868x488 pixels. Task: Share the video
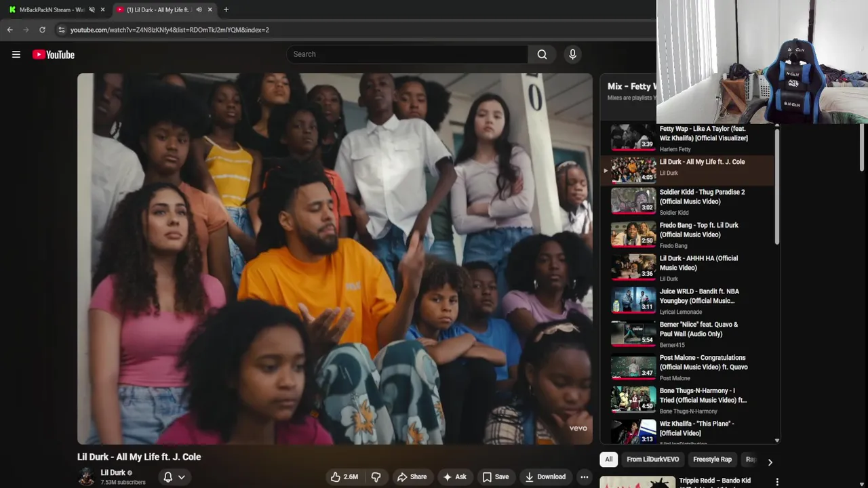tap(412, 477)
